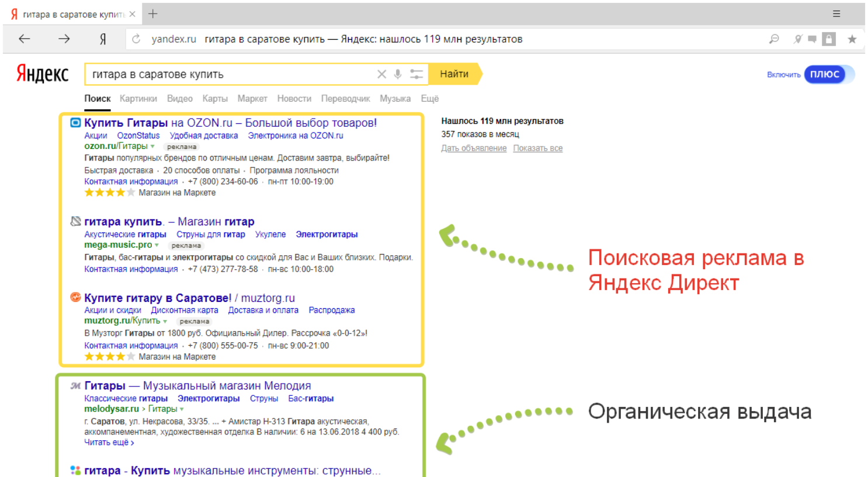
Task: Open 'гитара купить – Магазин гитар' ad link
Action: pos(169,221)
